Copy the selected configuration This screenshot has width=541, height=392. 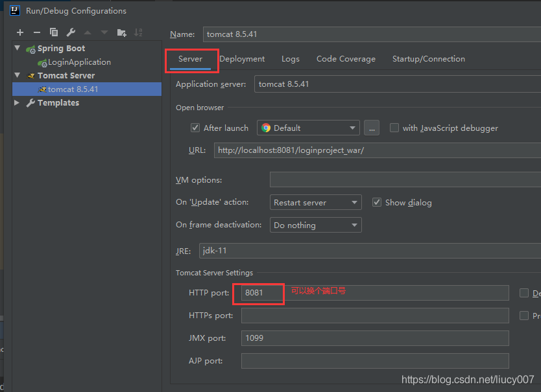[54, 32]
